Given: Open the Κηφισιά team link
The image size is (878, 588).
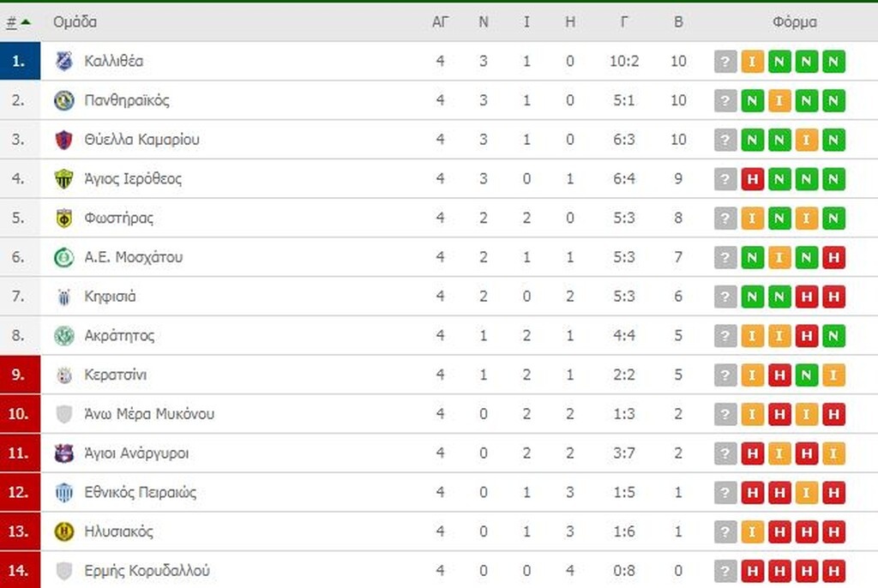Looking at the screenshot, I should pyautogui.click(x=110, y=297).
